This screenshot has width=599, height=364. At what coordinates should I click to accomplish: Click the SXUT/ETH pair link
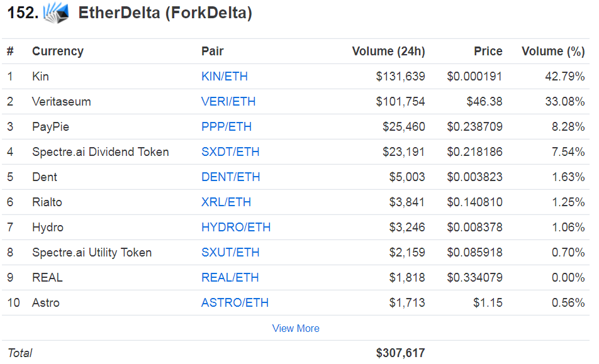(230, 253)
